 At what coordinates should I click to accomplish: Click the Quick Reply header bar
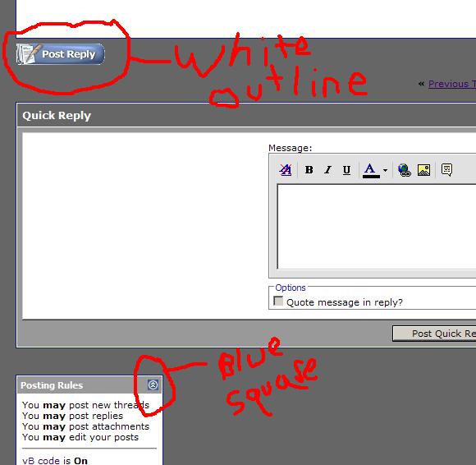(x=246, y=116)
